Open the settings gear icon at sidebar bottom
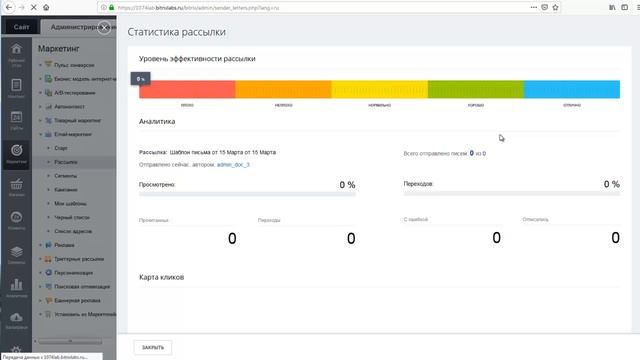 (x=16, y=351)
